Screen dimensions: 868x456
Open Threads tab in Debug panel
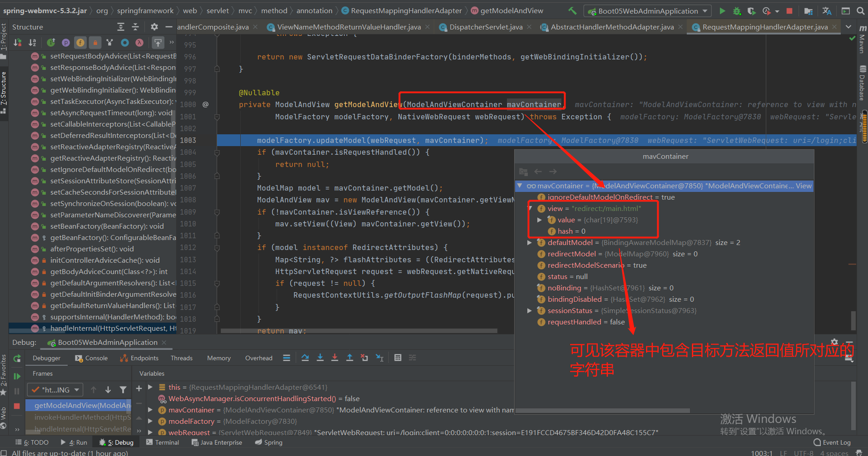click(182, 358)
